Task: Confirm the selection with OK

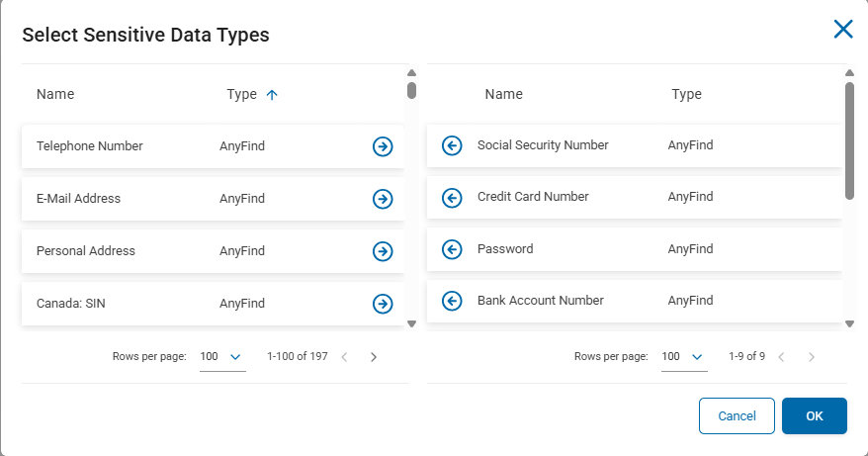Action: click(814, 416)
